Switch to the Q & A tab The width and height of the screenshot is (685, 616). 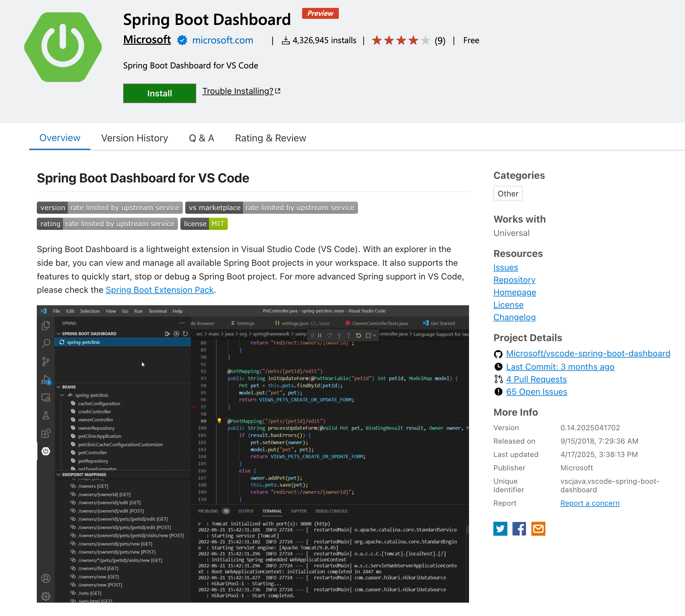tap(201, 138)
